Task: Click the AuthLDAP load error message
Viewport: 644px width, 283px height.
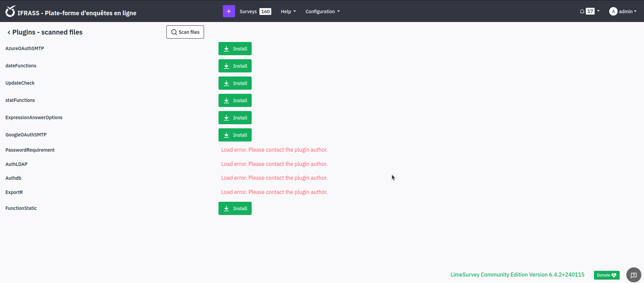Action: (x=274, y=164)
